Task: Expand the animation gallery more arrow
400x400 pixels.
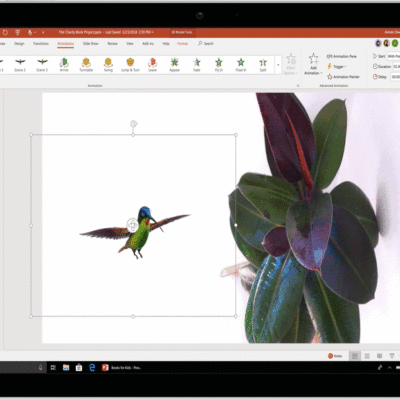Action: tap(278, 65)
